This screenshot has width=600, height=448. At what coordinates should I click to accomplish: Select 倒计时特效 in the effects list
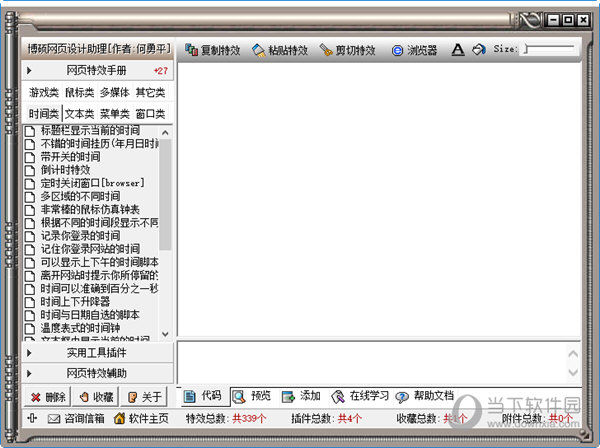coord(69,170)
